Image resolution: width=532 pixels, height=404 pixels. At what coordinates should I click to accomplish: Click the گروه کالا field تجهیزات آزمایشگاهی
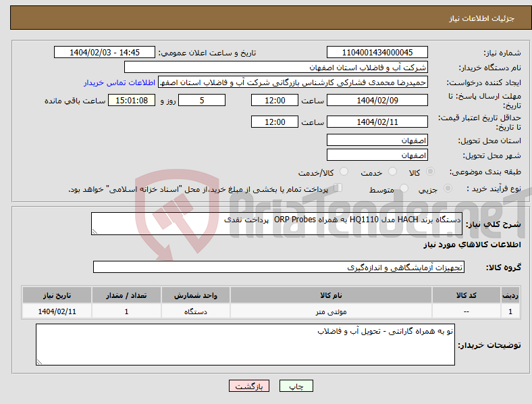pos(279,267)
